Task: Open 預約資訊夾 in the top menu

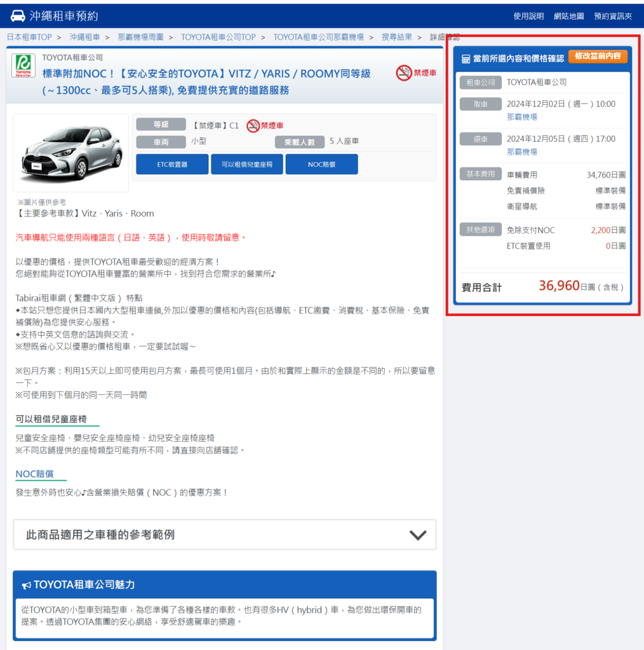Action: 612,16
